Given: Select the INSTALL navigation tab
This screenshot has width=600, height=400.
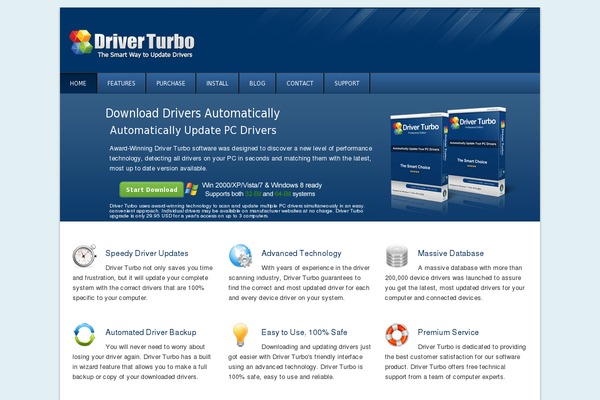Looking at the screenshot, I should coord(217,83).
